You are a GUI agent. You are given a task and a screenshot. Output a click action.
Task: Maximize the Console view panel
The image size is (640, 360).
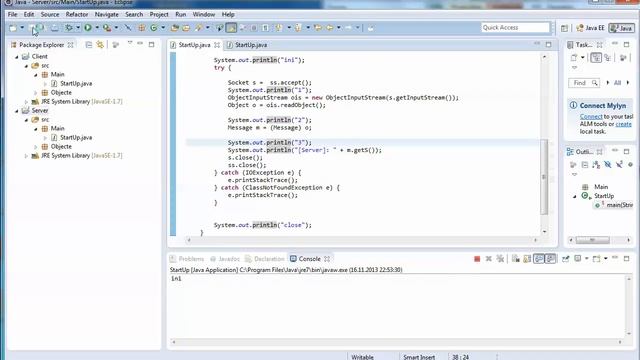627,258
